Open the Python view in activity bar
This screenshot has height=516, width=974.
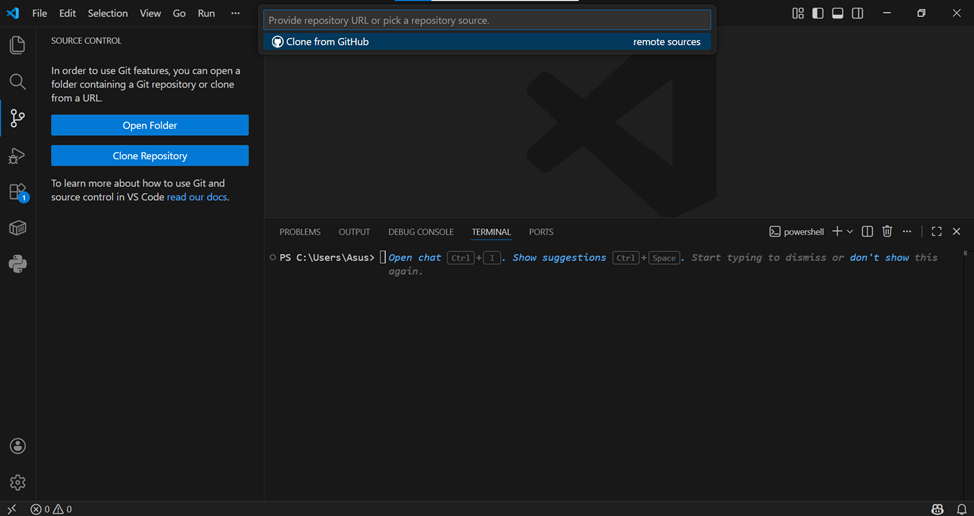point(17,265)
